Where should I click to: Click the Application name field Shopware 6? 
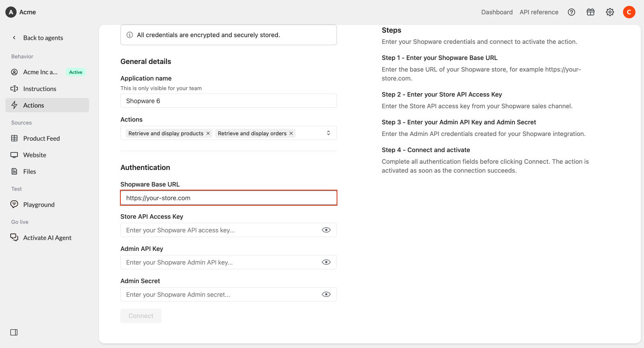[229, 101]
